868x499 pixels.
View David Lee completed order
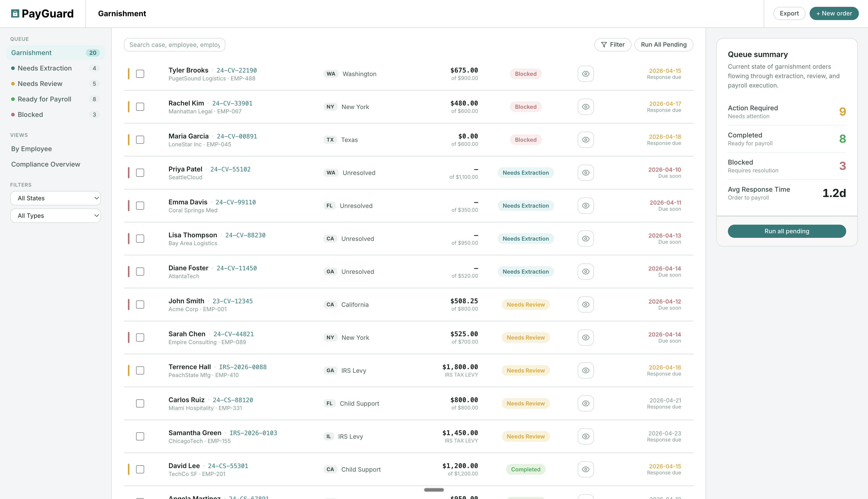tap(586, 469)
